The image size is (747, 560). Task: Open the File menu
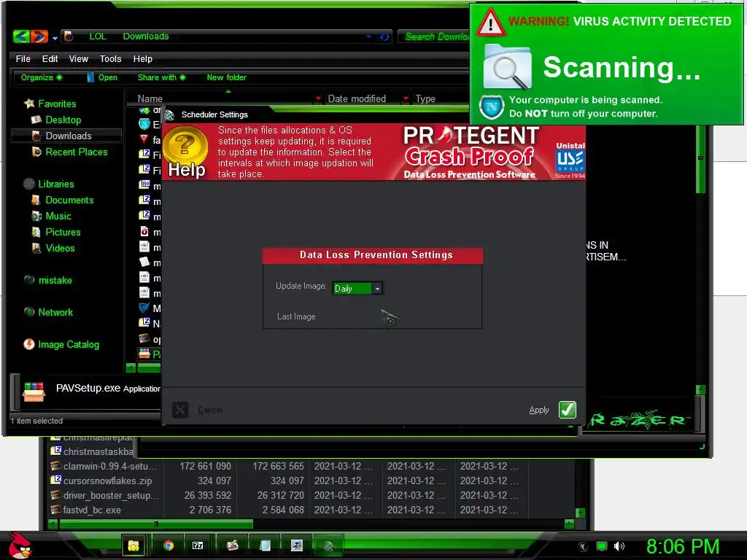(23, 58)
